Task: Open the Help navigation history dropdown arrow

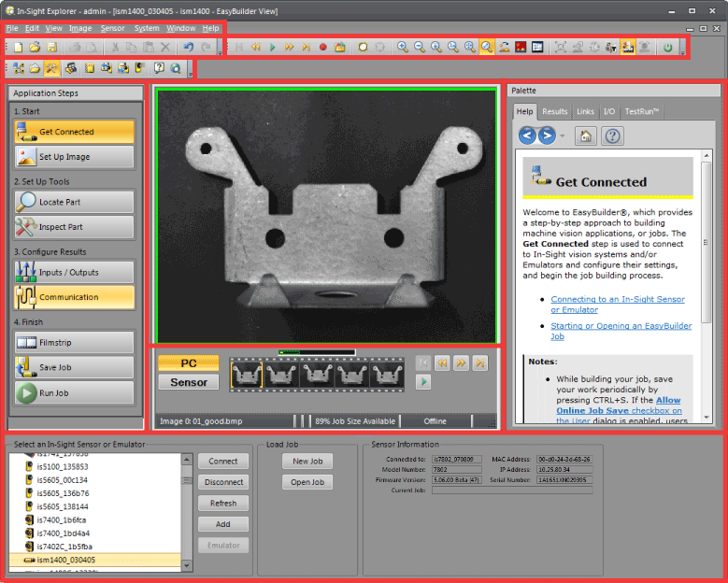Action: 563,136
